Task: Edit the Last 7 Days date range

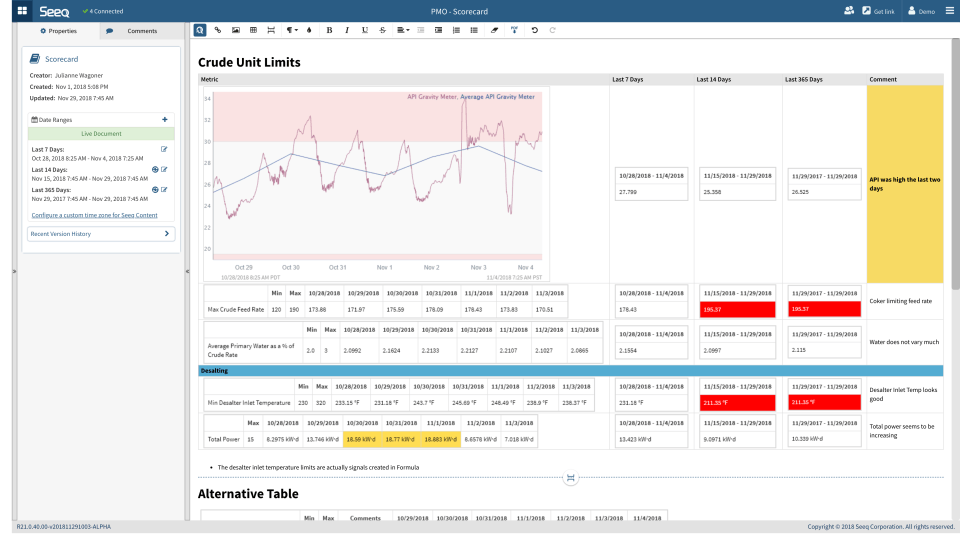Action: pyautogui.click(x=164, y=149)
